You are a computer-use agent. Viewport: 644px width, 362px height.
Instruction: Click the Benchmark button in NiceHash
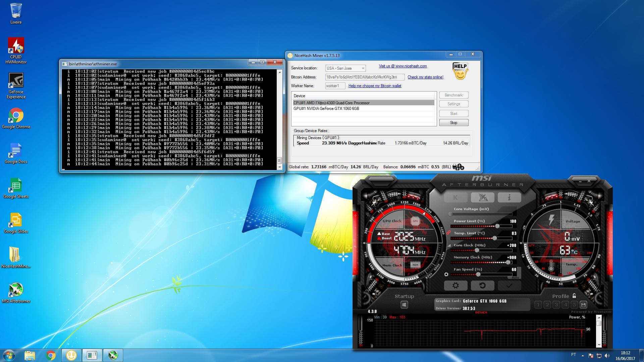[x=454, y=95]
